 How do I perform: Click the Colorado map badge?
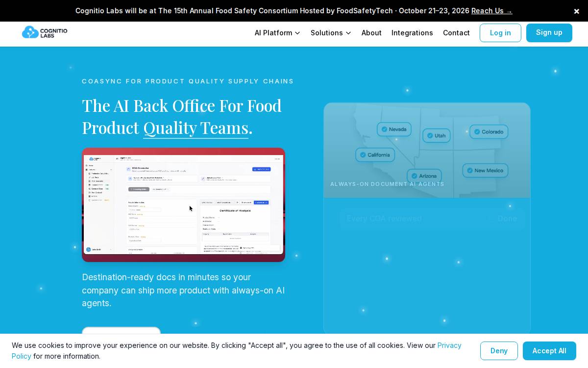[489, 132]
